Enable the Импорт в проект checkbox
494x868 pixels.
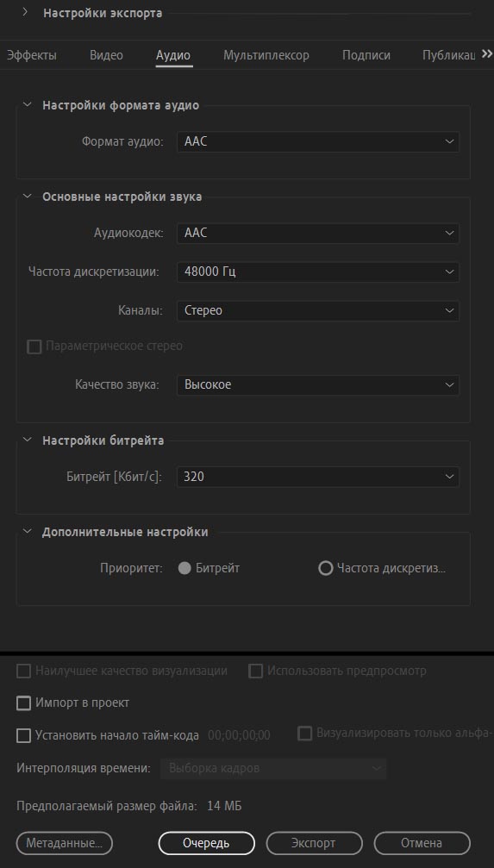coord(23,703)
